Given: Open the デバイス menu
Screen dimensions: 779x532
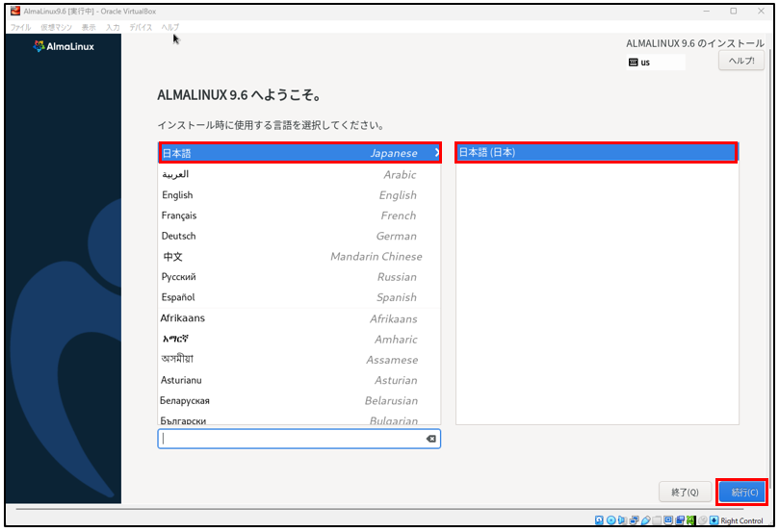Looking at the screenshot, I should [x=141, y=27].
